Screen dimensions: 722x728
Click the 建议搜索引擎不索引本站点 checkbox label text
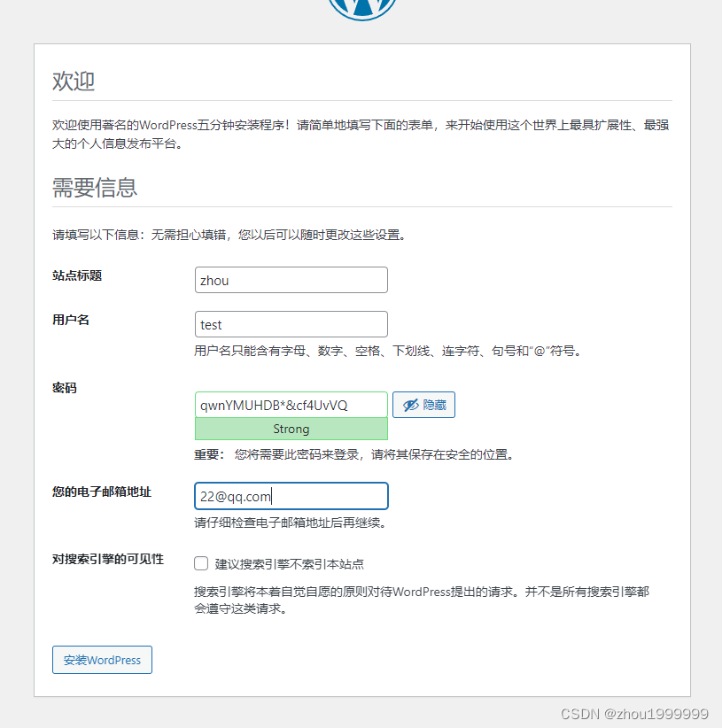coord(290,564)
